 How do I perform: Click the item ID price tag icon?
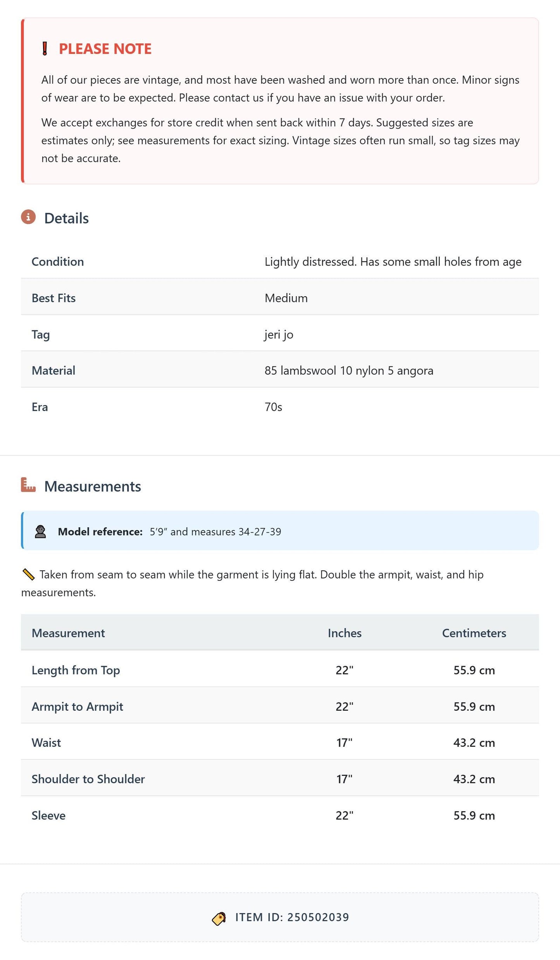coord(219,919)
